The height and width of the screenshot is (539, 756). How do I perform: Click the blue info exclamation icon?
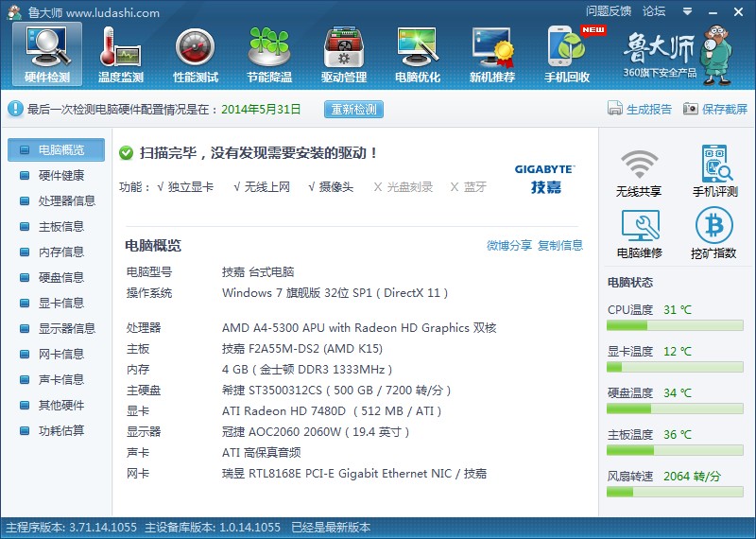pos(15,109)
